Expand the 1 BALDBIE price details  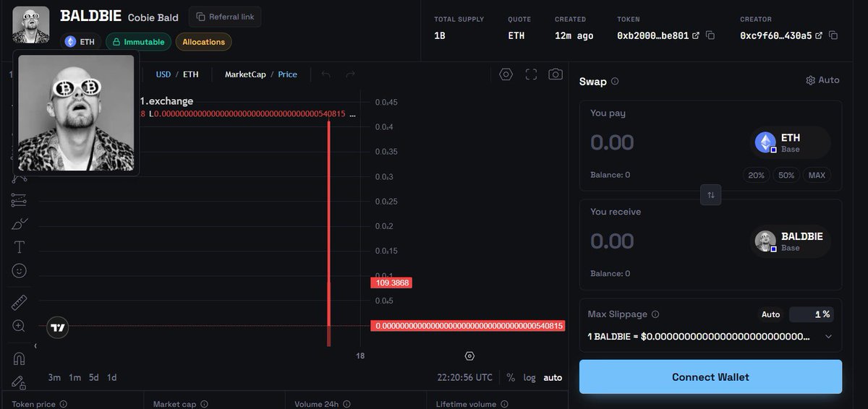pyautogui.click(x=828, y=337)
